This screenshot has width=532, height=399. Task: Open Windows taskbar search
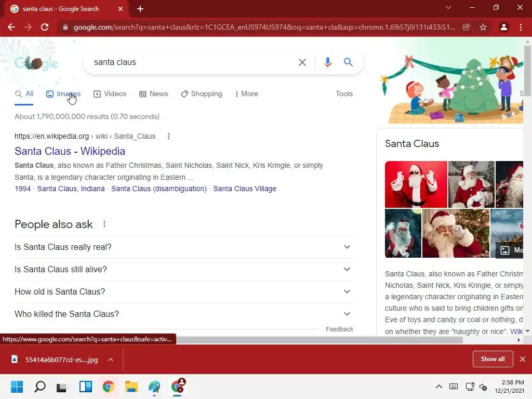pos(40,387)
